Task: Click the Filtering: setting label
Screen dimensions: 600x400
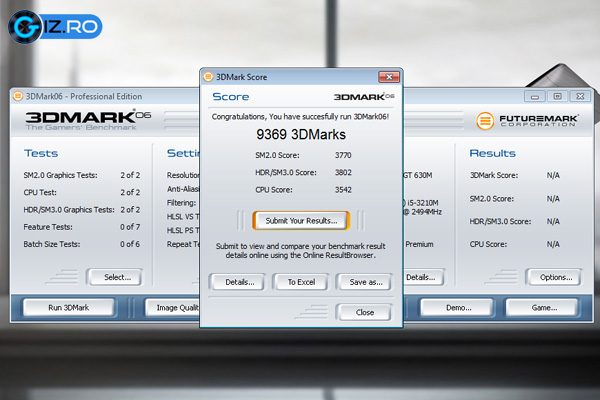Action: [181, 203]
